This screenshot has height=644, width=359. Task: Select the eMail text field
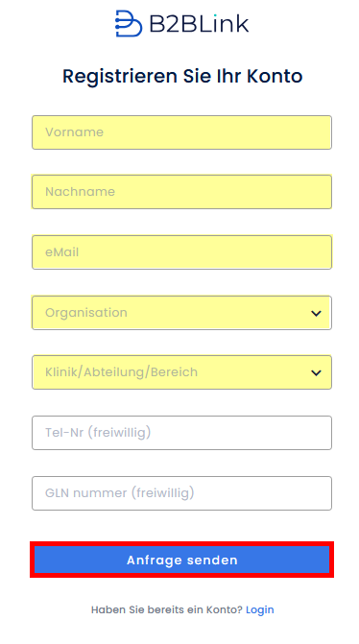(x=181, y=252)
